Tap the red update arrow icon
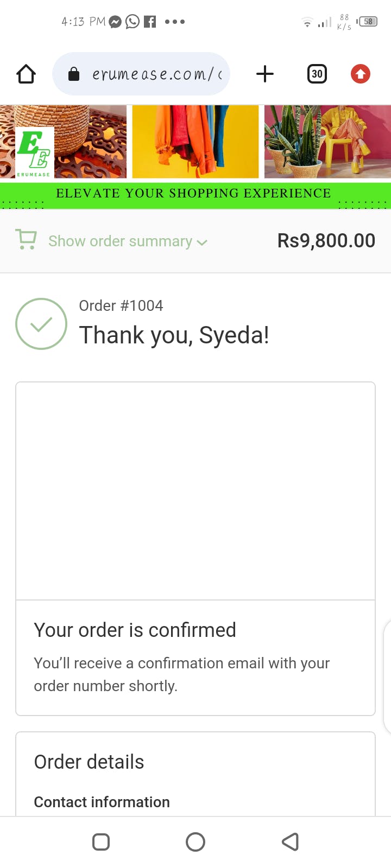Screen dimensions: 391x868 tap(361, 74)
